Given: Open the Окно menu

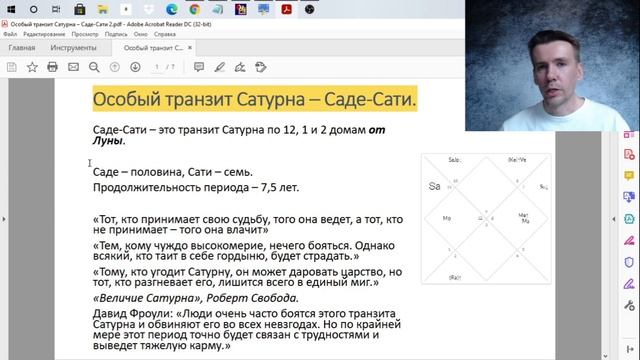Looking at the screenshot, I should (141, 34).
